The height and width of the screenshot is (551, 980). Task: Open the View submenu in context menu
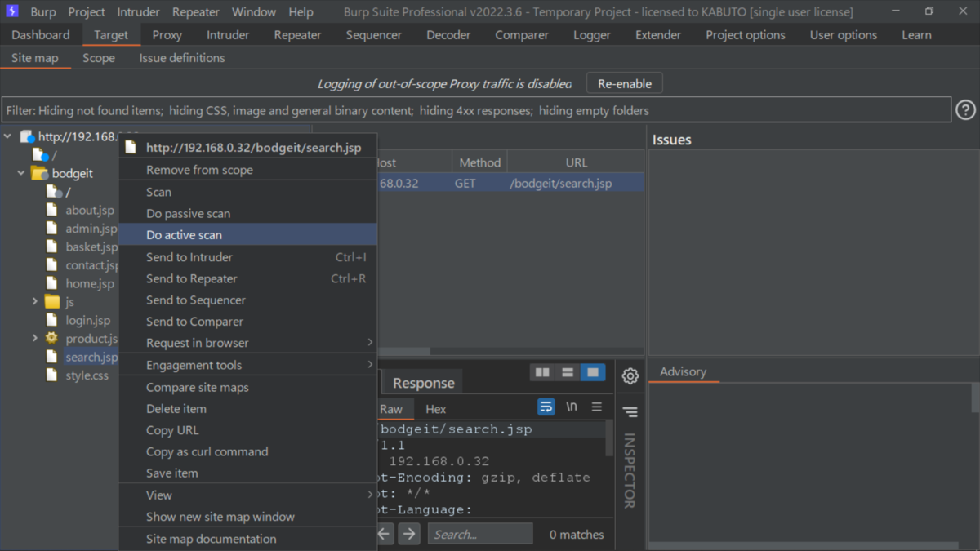coord(248,495)
